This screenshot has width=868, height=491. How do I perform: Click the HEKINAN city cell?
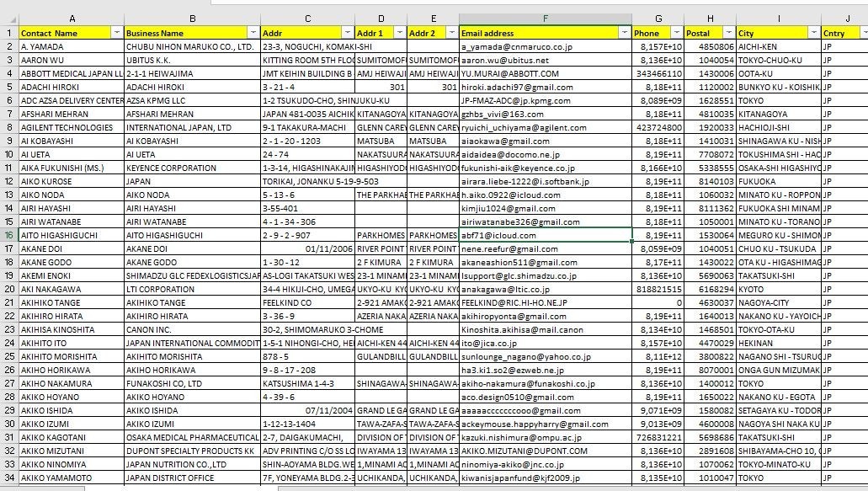point(778,344)
